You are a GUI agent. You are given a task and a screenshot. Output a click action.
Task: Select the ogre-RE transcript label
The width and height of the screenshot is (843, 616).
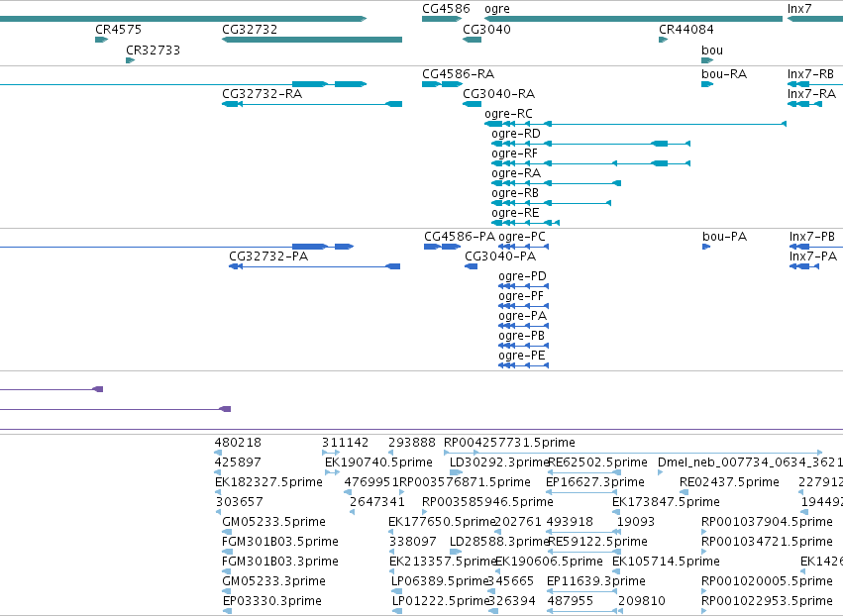(x=514, y=212)
